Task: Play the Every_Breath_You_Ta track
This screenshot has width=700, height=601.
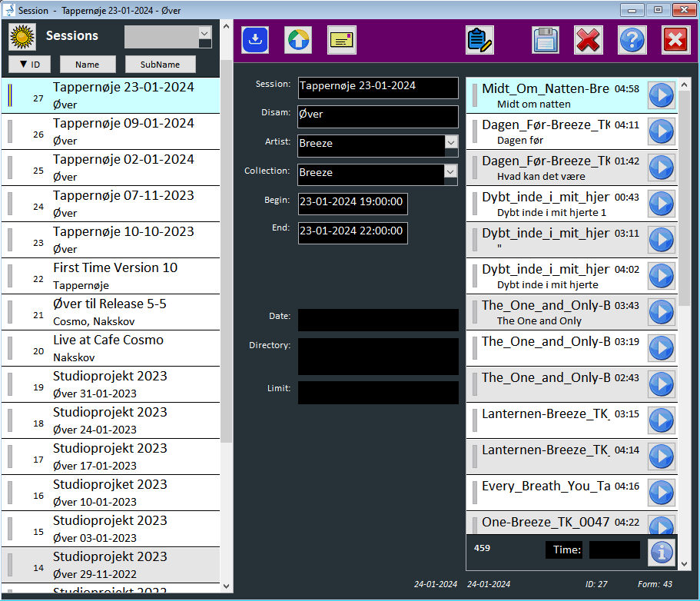Action: pos(661,493)
